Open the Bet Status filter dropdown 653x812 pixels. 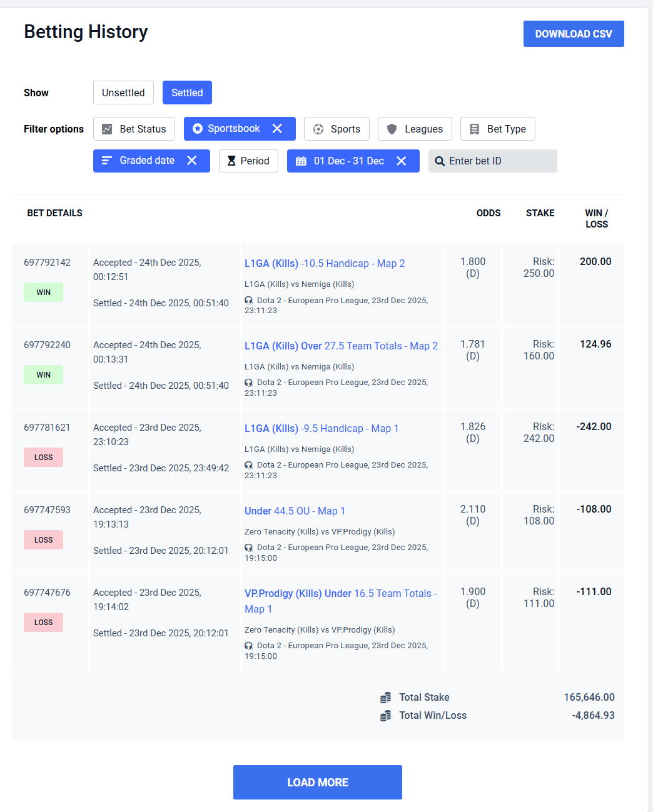pyautogui.click(x=134, y=129)
